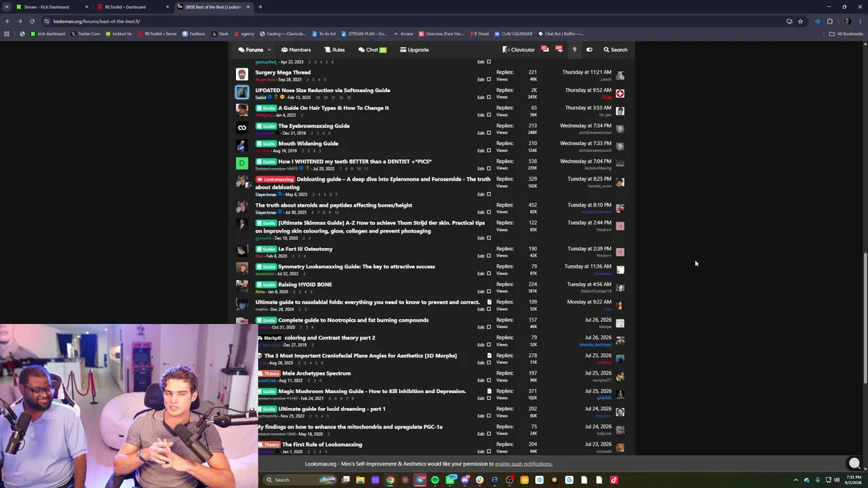Open the Chat nav item
Image resolution: width=868 pixels, height=488 pixels.
click(372, 49)
